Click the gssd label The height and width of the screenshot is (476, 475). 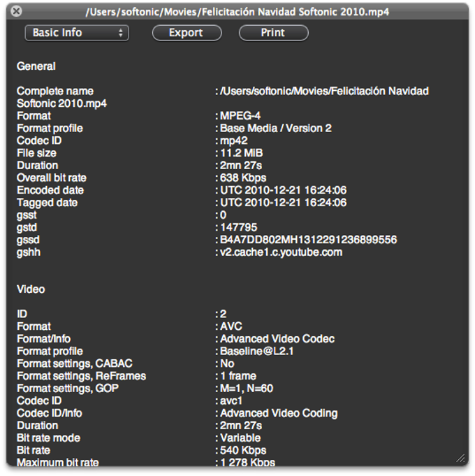[28, 240]
